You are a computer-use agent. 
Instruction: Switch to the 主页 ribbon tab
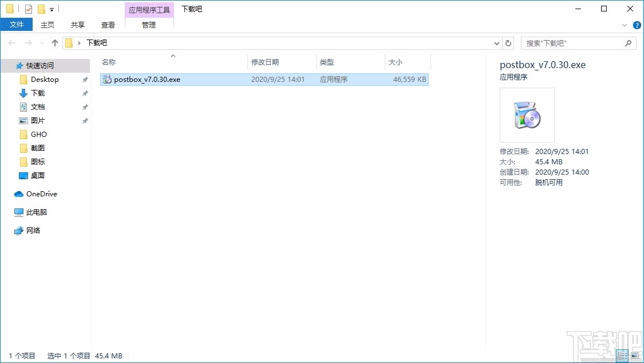pos(48,25)
